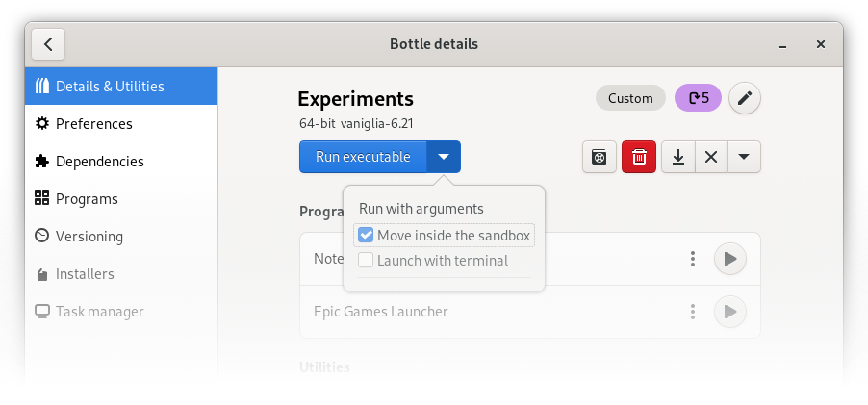The height and width of the screenshot is (405, 868).
Task: Switch to the Dependencies sidebar section
Action: [99, 162]
